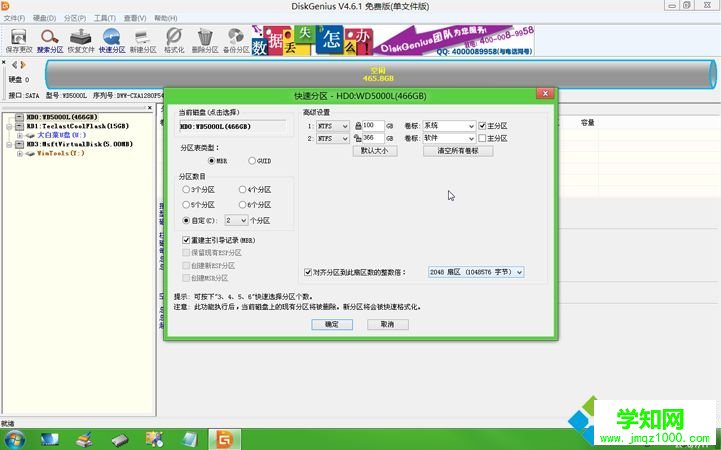The height and width of the screenshot is (450, 721).
Task: Expand the 大白菜U盘(U:) tree node
Action: (19, 135)
